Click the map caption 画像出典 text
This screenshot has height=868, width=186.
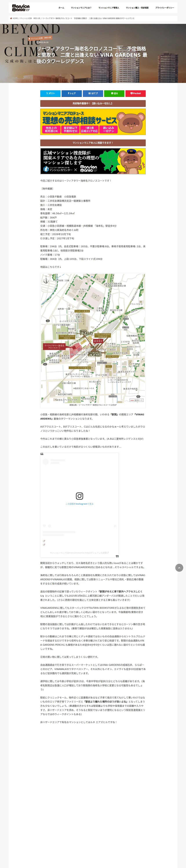pos(93,405)
